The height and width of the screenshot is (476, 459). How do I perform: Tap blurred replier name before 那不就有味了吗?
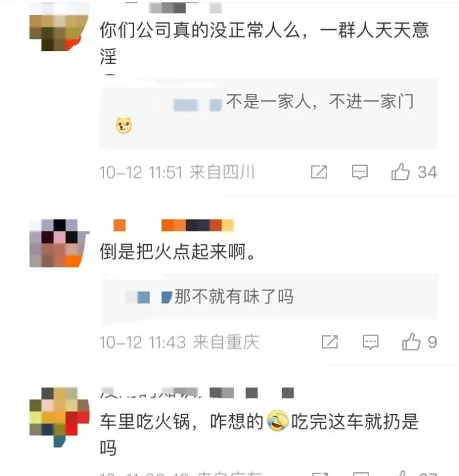click(149, 297)
